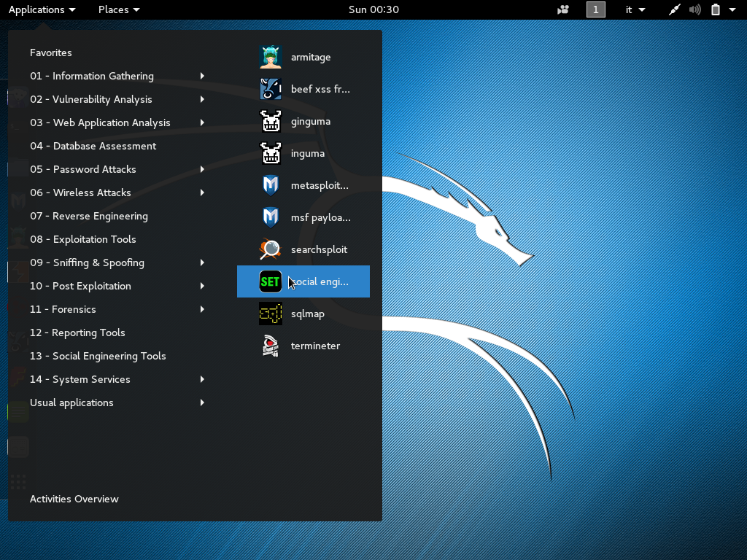Select 13 - Social Engineering Tools

pos(98,356)
